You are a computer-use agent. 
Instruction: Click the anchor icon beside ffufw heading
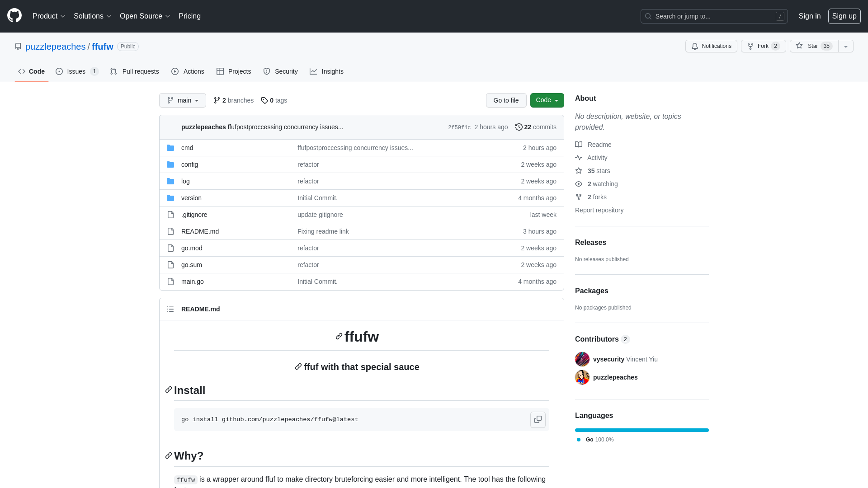pyautogui.click(x=339, y=336)
